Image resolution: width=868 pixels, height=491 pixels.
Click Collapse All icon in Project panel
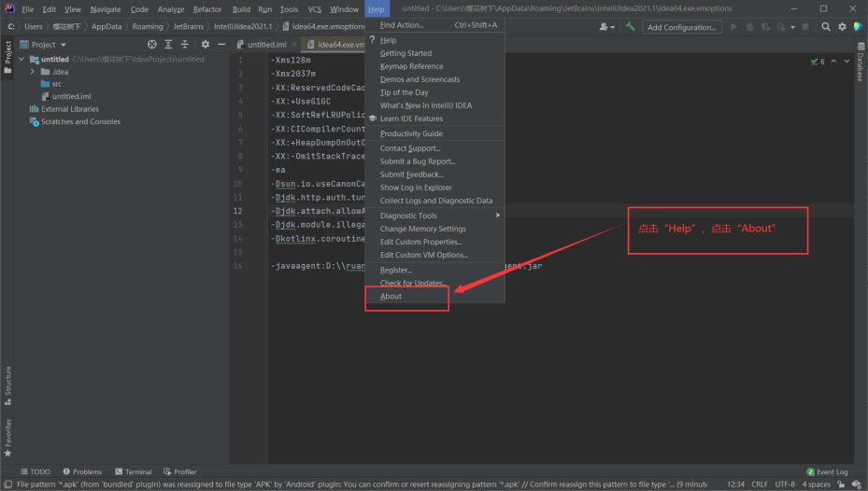[185, 44]
